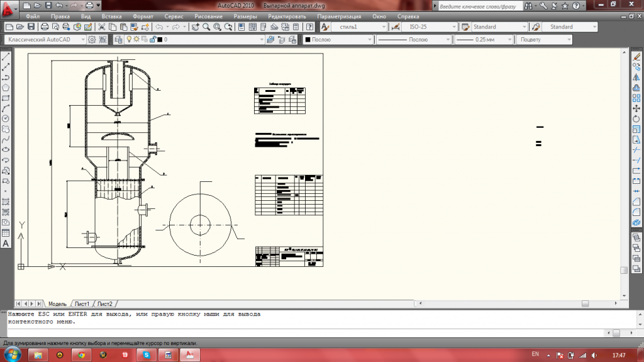Select the Trim modify tool
This screenshot has height=362, width=644.
tap(636, 150)
